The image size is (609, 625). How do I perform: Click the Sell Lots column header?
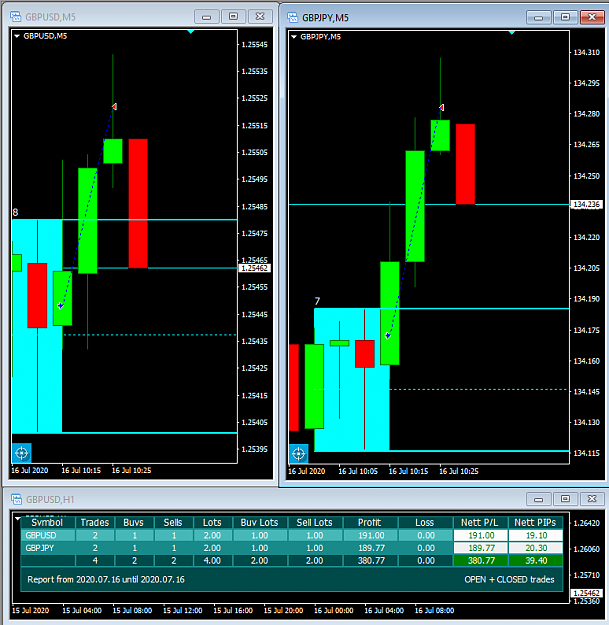[x=314, y=523]
